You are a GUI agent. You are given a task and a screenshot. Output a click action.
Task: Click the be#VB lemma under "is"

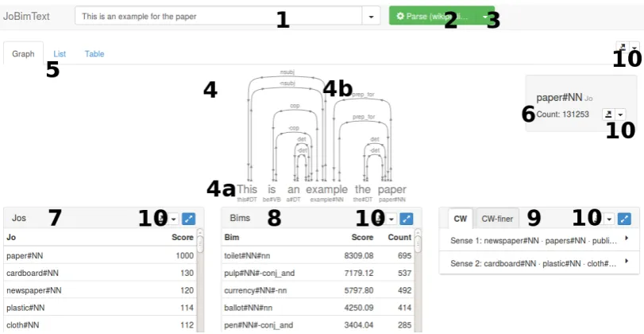[x=272, y=200]
